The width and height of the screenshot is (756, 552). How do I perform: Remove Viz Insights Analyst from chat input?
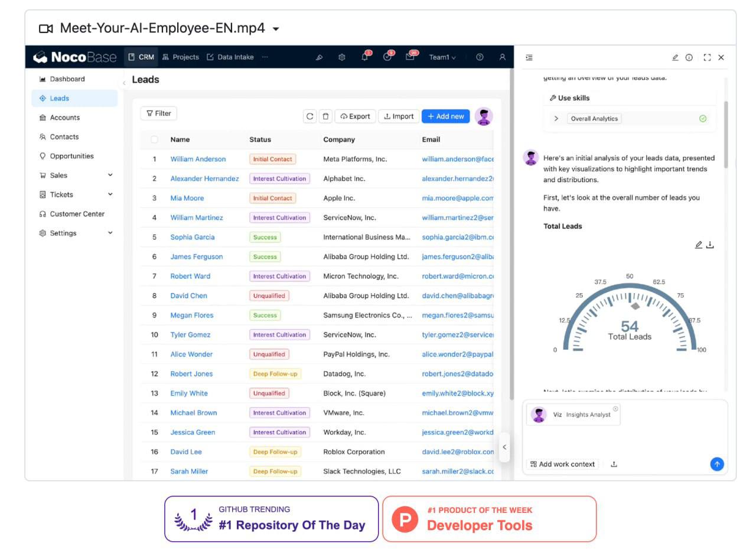(x=615, y=409)
